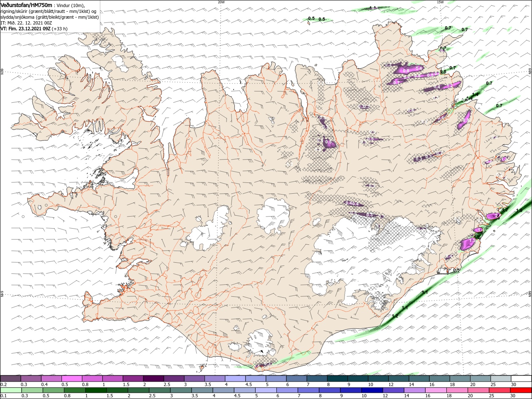Pick the pale gray 25 snow-scale swatch
Viewport: 532px width, 399px height.
coord(501,379)
